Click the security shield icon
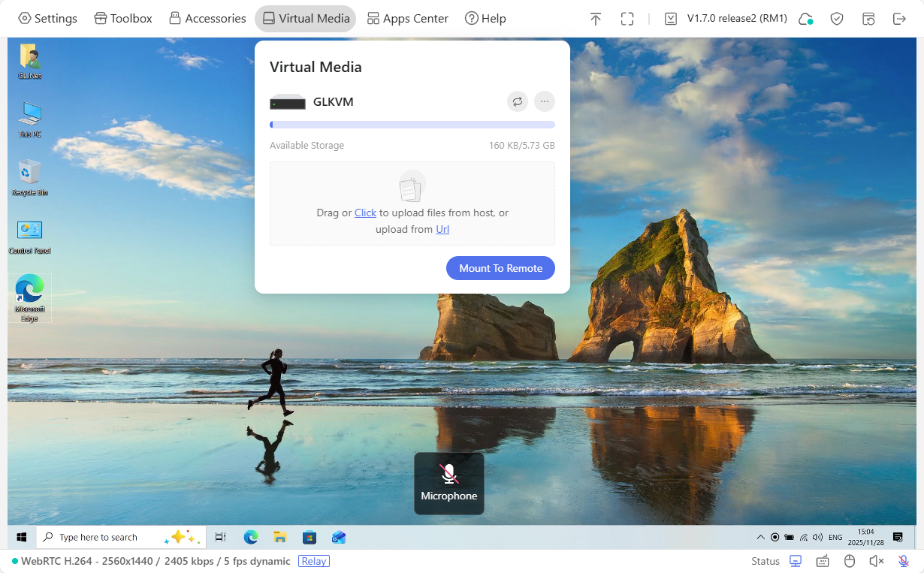Image resolution: width=924 pixels, height=573 pixels. 837,18
